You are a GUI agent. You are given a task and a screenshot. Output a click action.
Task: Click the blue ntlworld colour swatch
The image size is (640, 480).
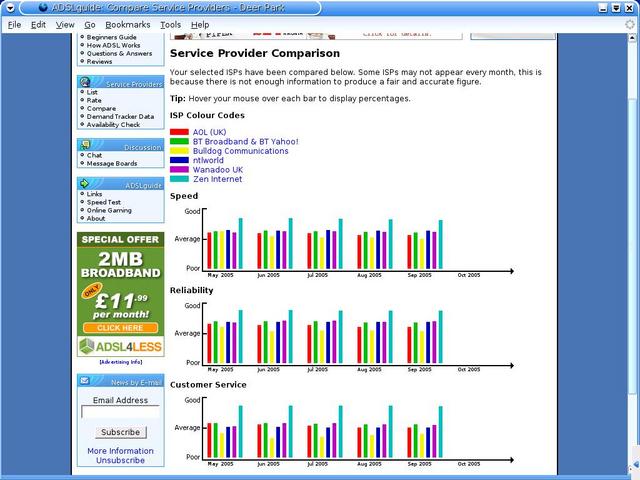click(x=179, y=160)
